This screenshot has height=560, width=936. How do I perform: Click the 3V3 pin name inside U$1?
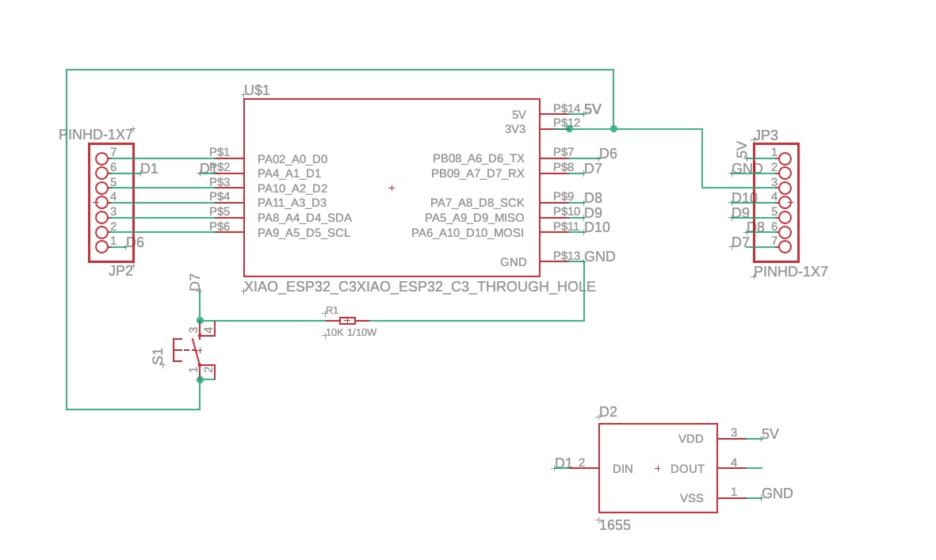515,129
